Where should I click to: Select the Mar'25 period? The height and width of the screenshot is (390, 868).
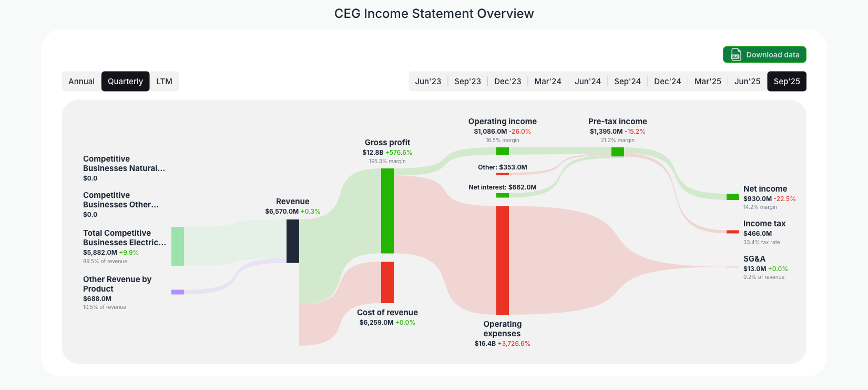pos(707,81)
